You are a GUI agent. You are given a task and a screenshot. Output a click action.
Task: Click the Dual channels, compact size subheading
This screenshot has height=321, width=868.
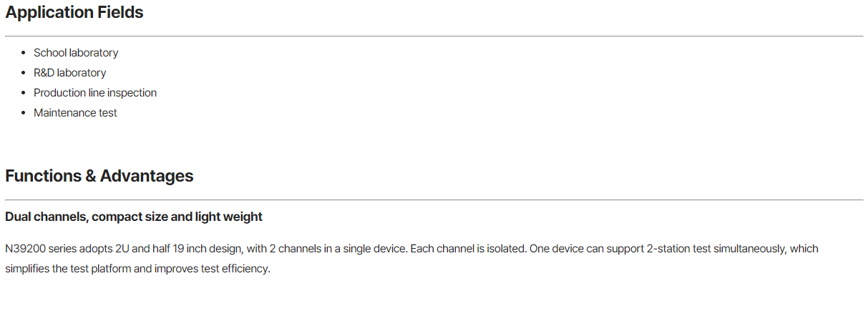[x=134, y=217]
